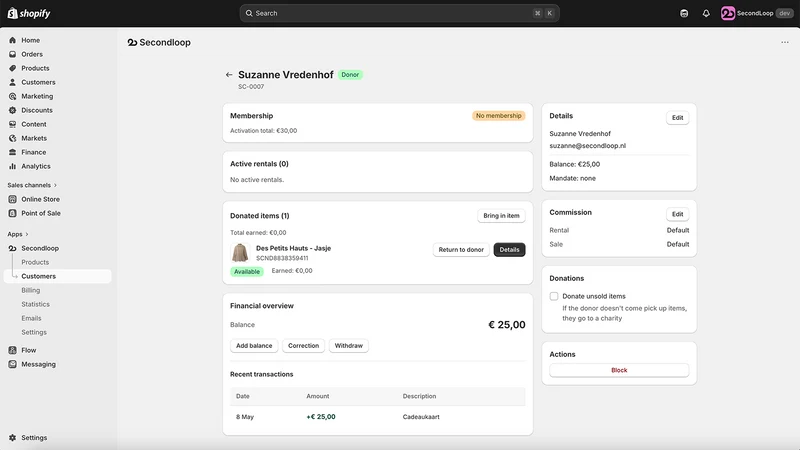Open the three-dot more menu
800x450 pixels.
pyautogui.click(x=785, y=42)
